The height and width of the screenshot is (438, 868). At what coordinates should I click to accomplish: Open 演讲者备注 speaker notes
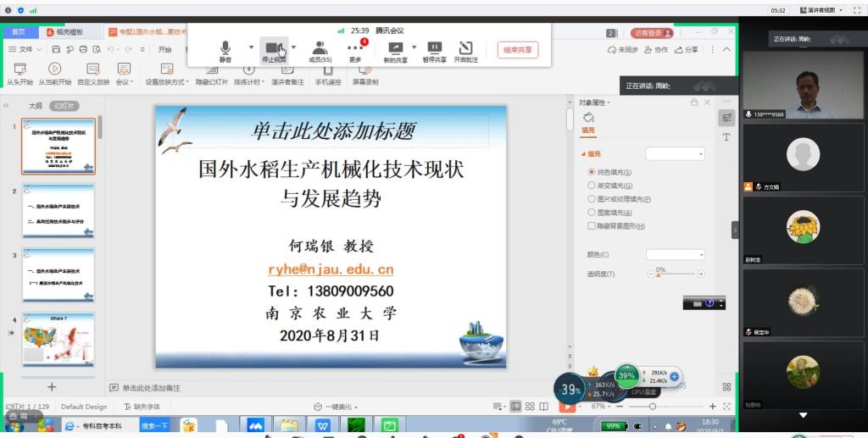(287, 69)
